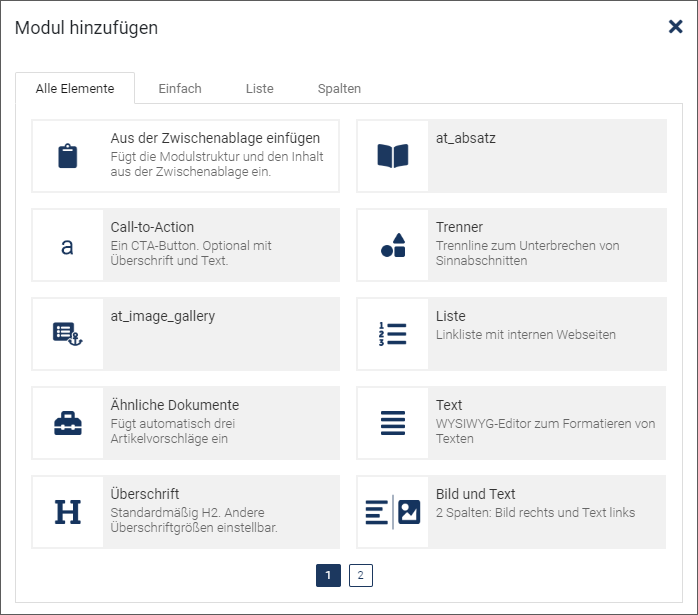Viewport: 698px width, 615px height.
Task: Click the 'Modul hinzufügen' dialog heading
Action: point(86,28)
